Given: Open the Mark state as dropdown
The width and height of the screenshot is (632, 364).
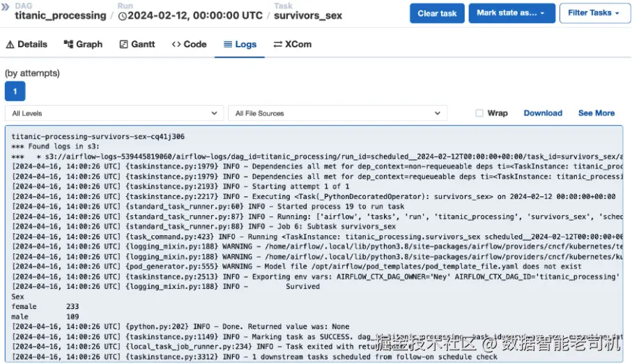Looking at the screenshot, I should [x=511, y=13].
